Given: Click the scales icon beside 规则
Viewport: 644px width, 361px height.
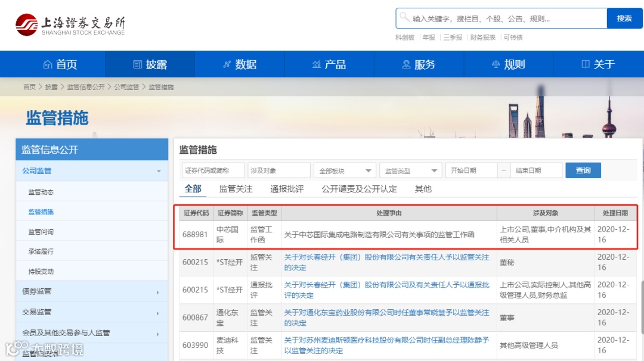Looking at the screenshot, I should [496, 64].
